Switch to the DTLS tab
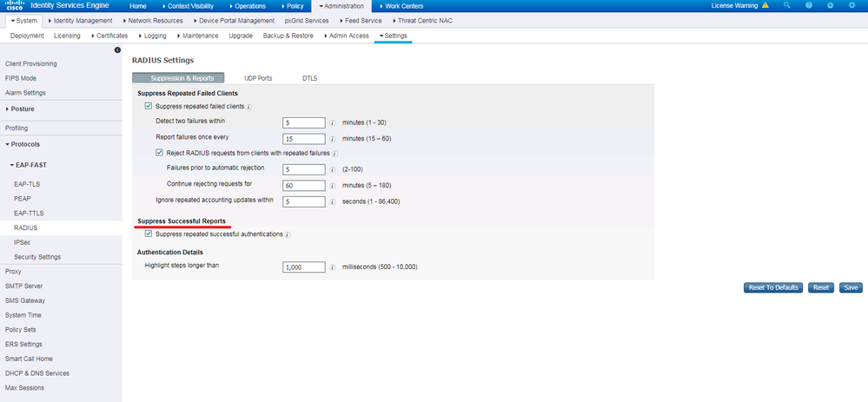This screenshot has height=402, width=868. [x=310, y=78]
